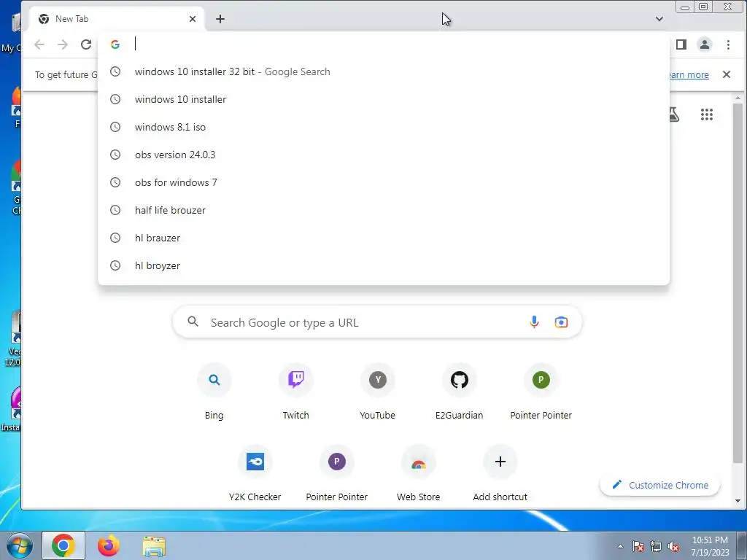This screenshot has width=747, height=560.
Task: Search by image with camera icon
Action: click(x=561, y=322)
